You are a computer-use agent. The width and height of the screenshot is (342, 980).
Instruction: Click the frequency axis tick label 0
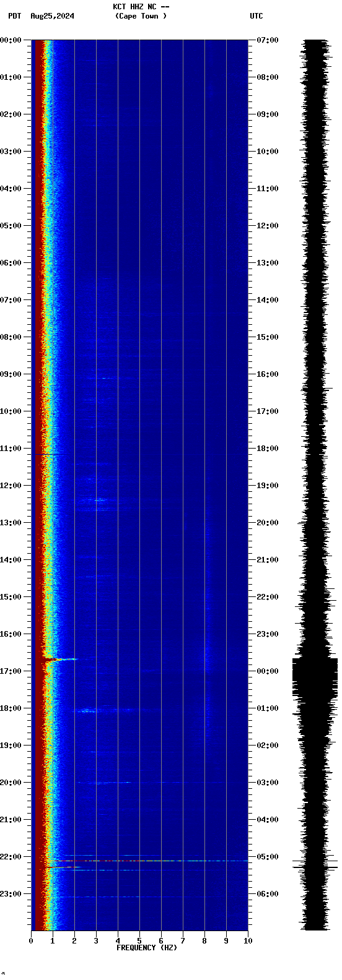tap(31, 941)
